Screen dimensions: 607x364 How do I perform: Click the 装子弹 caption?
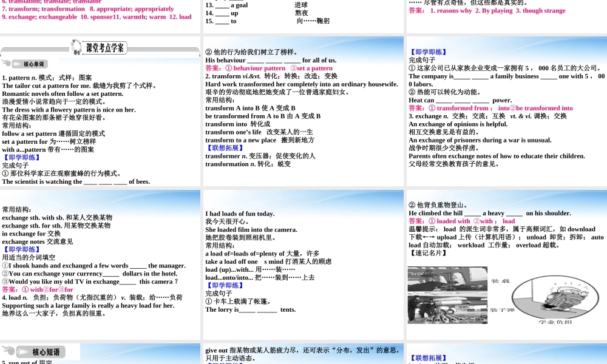(x=502, y=310)
